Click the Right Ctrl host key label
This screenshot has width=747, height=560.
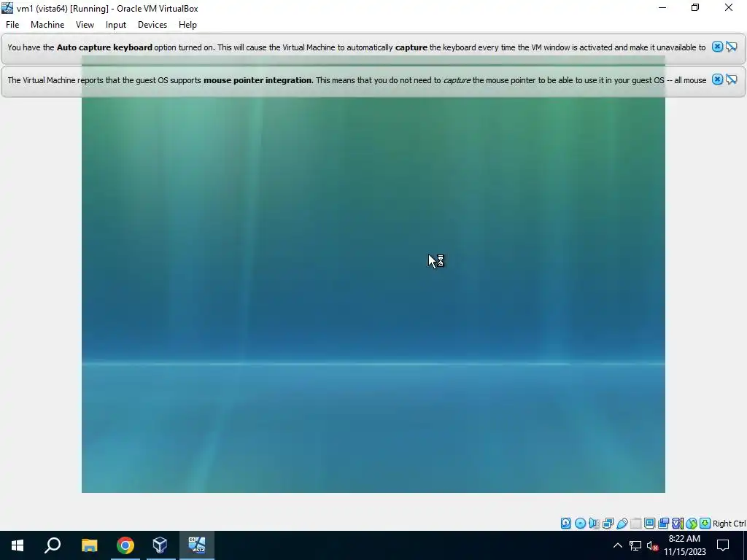pos(729,524)
